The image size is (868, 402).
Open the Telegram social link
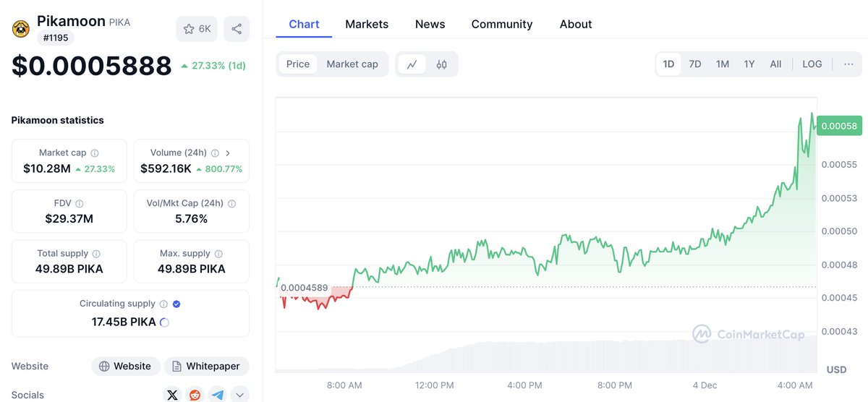pyautogui.click(x=218, y=395)
